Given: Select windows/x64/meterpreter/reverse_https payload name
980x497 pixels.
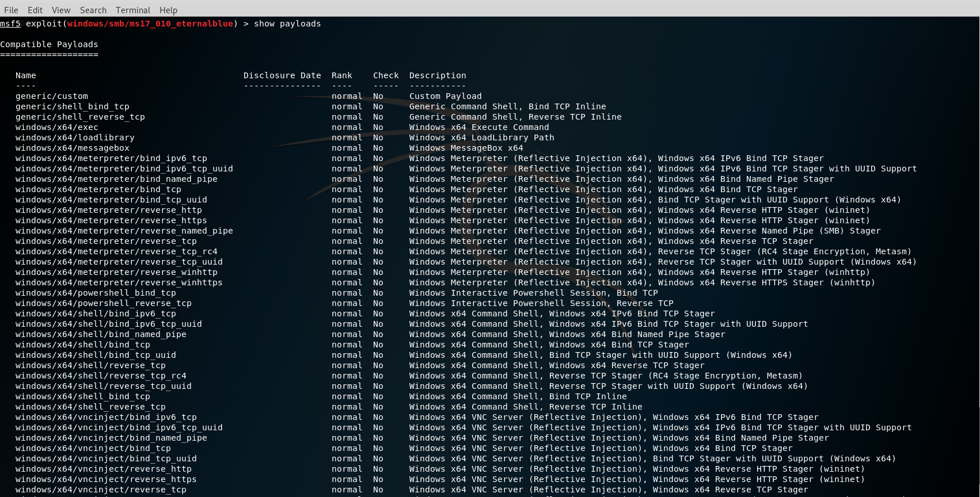Looking at the screenshot, I should [111, 220].
